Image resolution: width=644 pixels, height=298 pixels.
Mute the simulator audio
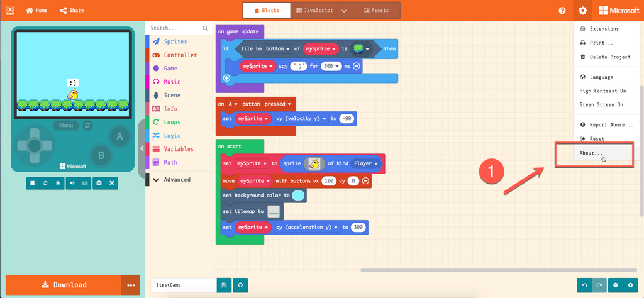[72, 183]
